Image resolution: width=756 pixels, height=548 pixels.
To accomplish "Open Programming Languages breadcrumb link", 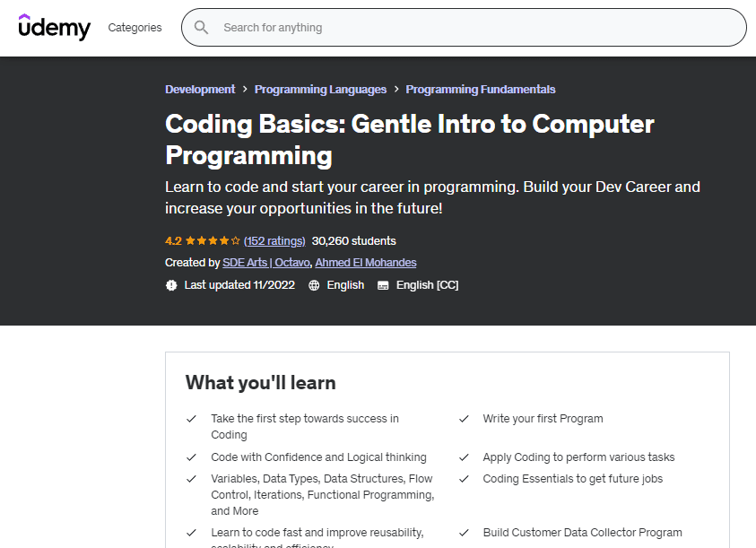I will (320, 90).
